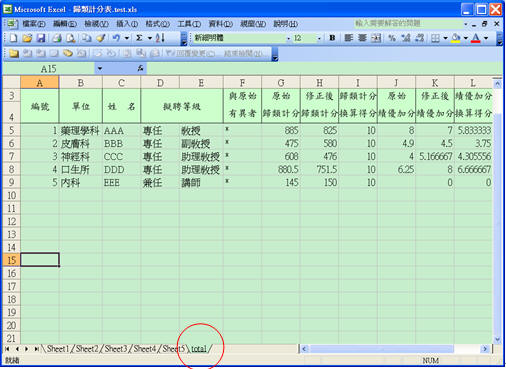Open the AutoSum functions dropdown

coord(150,38)
